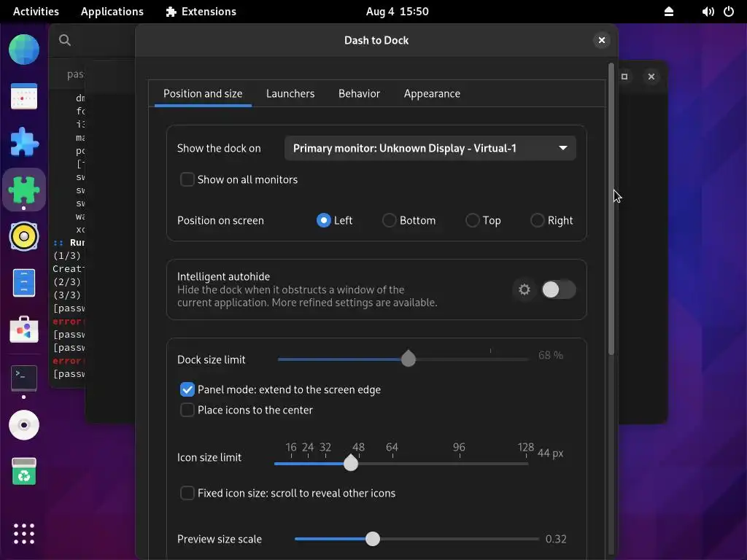Open the Software store shopping bag icon
This screenshot has width=747, height=560.
click(24, 330)
